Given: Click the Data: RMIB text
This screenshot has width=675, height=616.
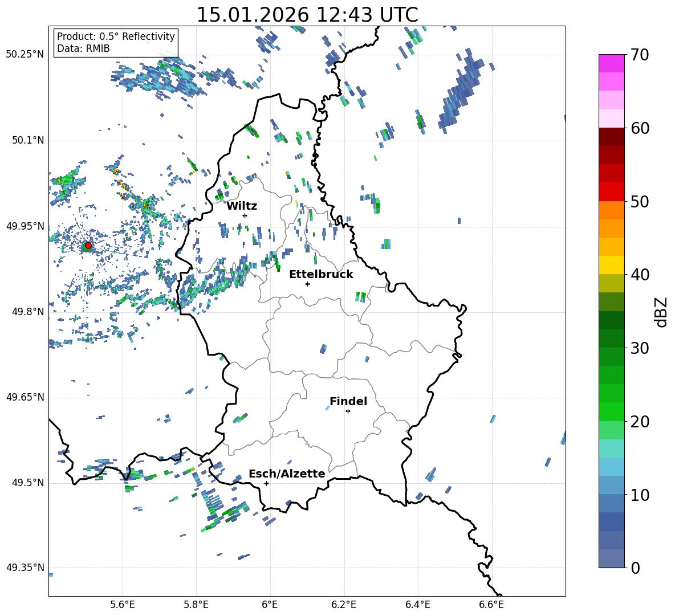Looking at the screenshot, I should (83, 48).
